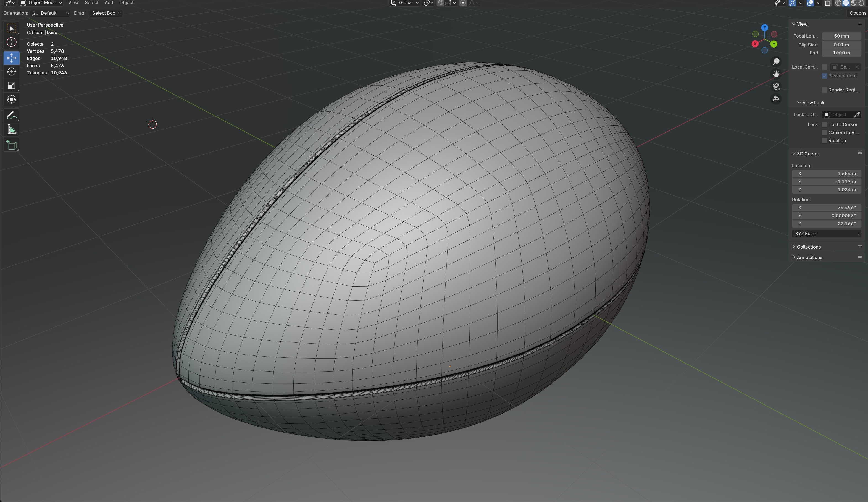
Task: Click the Focal Length 50 mm field
Action: [841, 36]
